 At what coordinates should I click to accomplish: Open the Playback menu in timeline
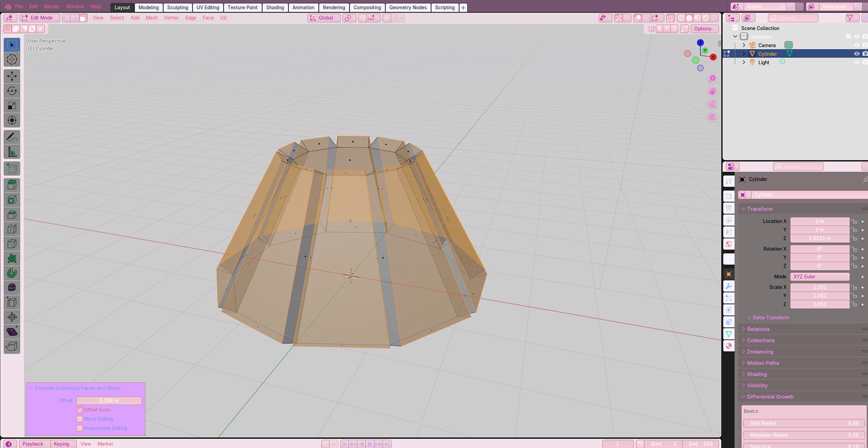tap(33, 444)
